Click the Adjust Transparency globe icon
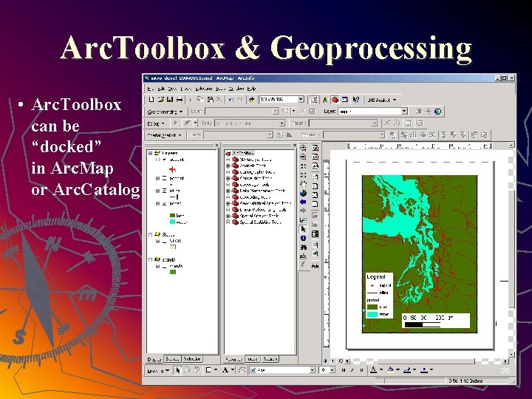This screenshot has width=532, height=399. tap(438, 112)
